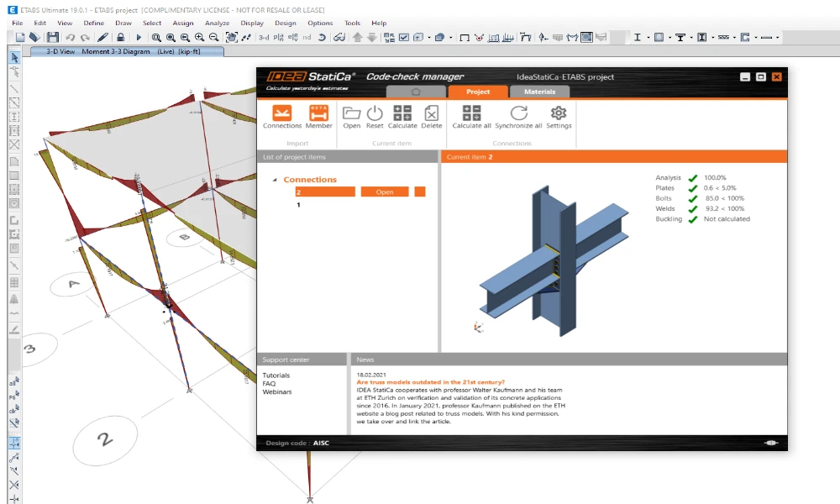Click the Reset power icon
Viewport: 840px width, 504px height.
point(375,113)
